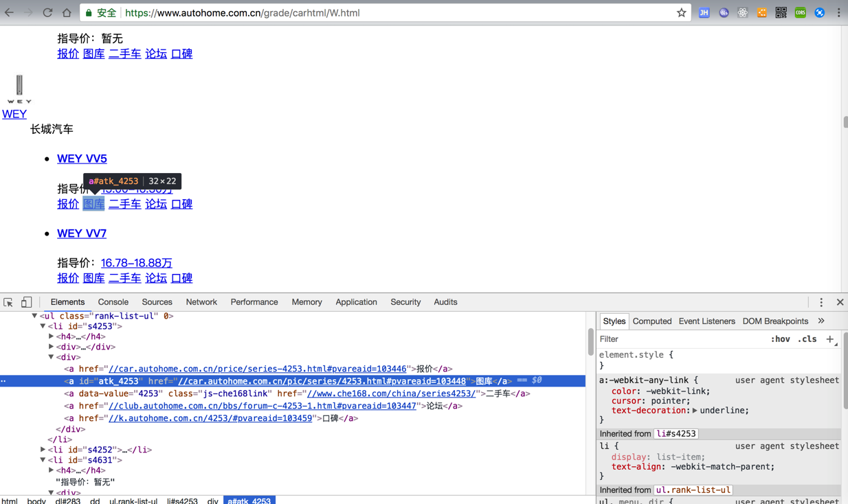Viewport: 848px width, 504px height.
Task: Expand the h4 node under li#s4253
Action: [x=52, y=336]
